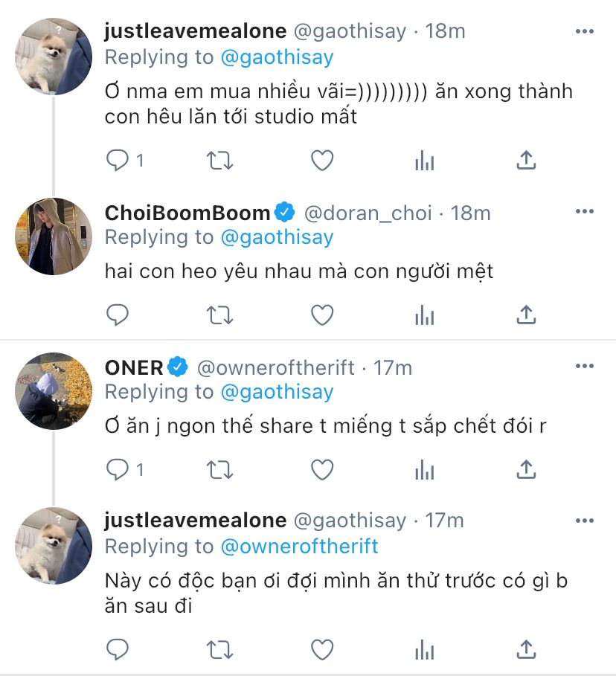Open more options menu on ONER's tweet
The width and height of the screenshot is (616, 676).
[x=585, y=367]
